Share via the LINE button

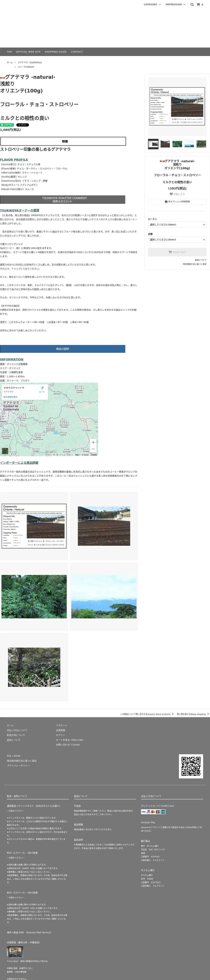coord(7,125)
